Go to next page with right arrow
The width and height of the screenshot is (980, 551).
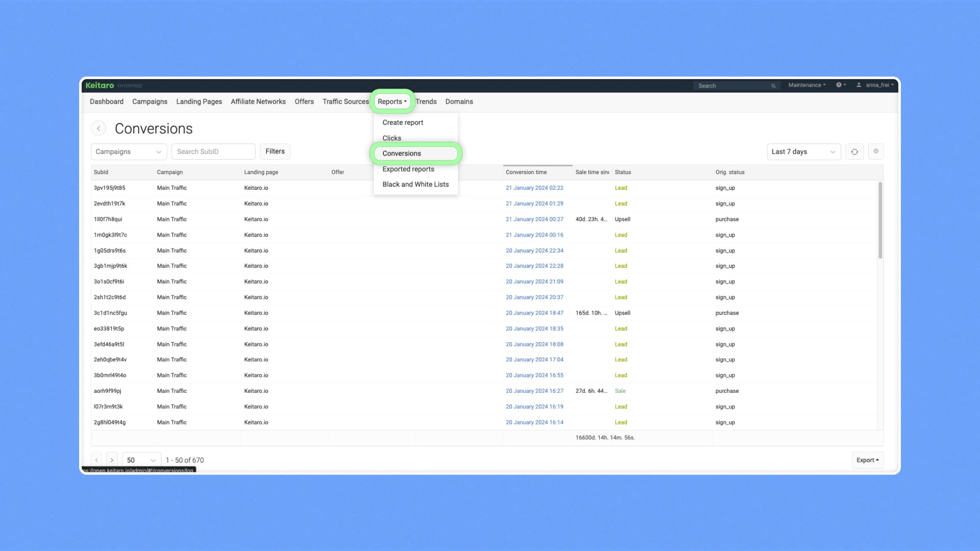coord(112,460)
